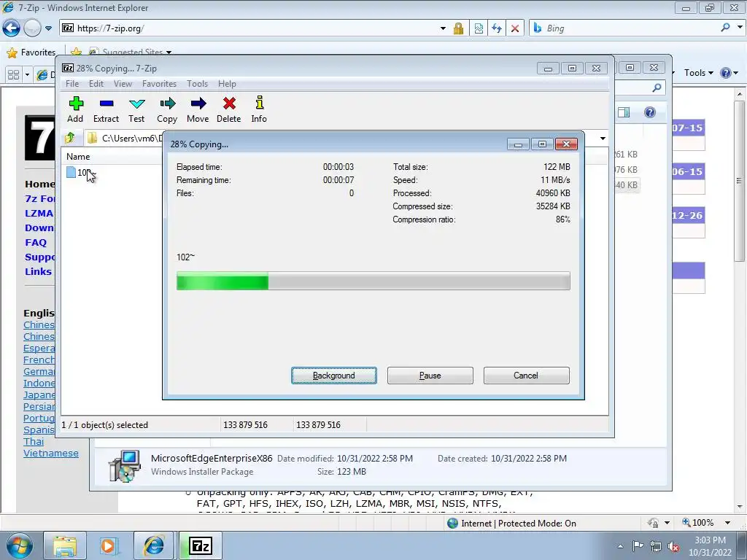Open the 7-Zip Edit menu
The image size is (747, 560).
pos(96,84)
